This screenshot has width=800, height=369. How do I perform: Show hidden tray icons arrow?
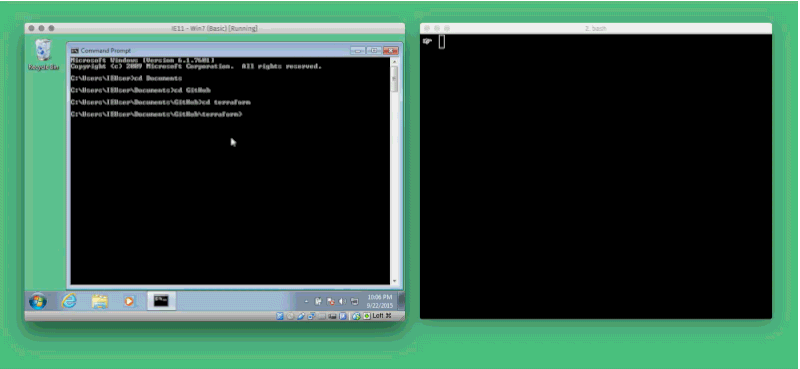[306, 302]
